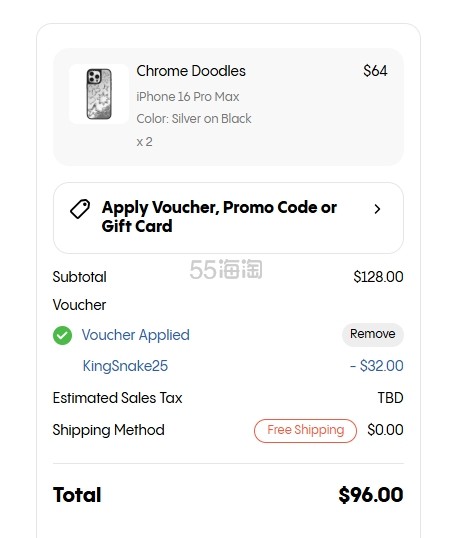The height and width of the screenshot is (538, 453).
Task: Click the Shipping Method label
Action: pos(108,430)
